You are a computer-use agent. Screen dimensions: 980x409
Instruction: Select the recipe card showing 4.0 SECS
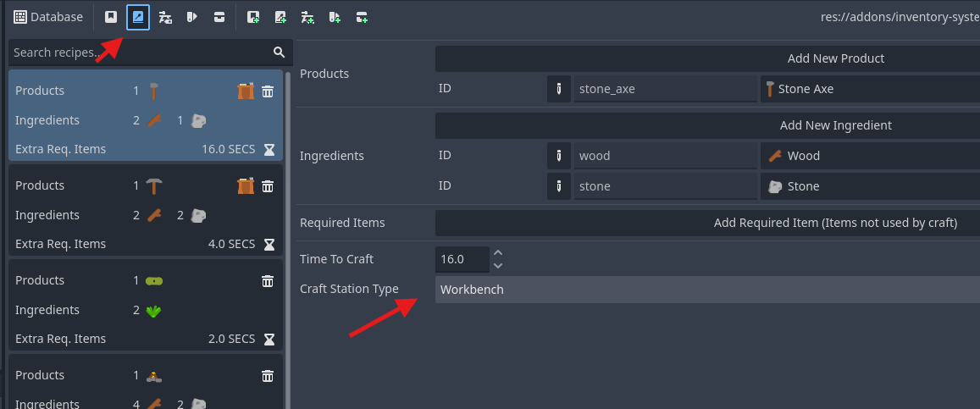(146, 210)
